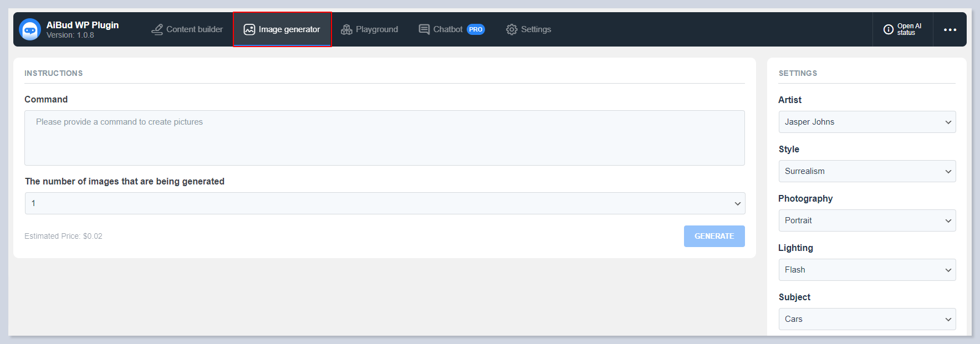Click the Playground cubes icon
The width and height of the screenshot is (980, 344).
tap(346, 29)
